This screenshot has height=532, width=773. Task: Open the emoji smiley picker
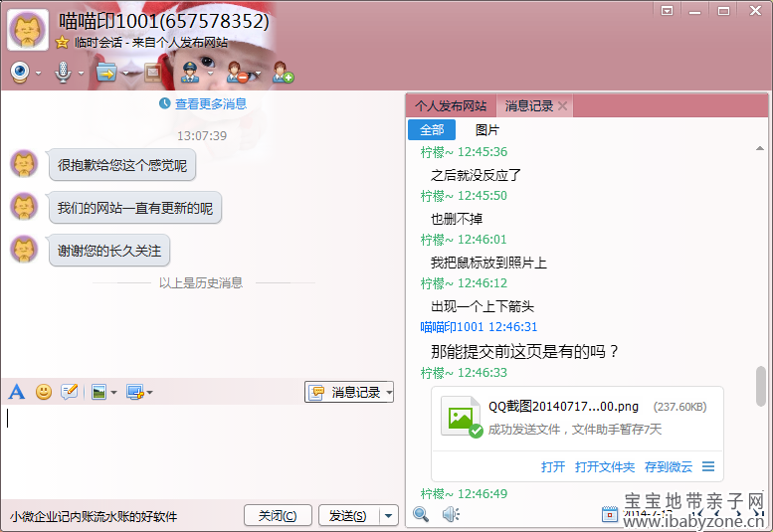44,392
